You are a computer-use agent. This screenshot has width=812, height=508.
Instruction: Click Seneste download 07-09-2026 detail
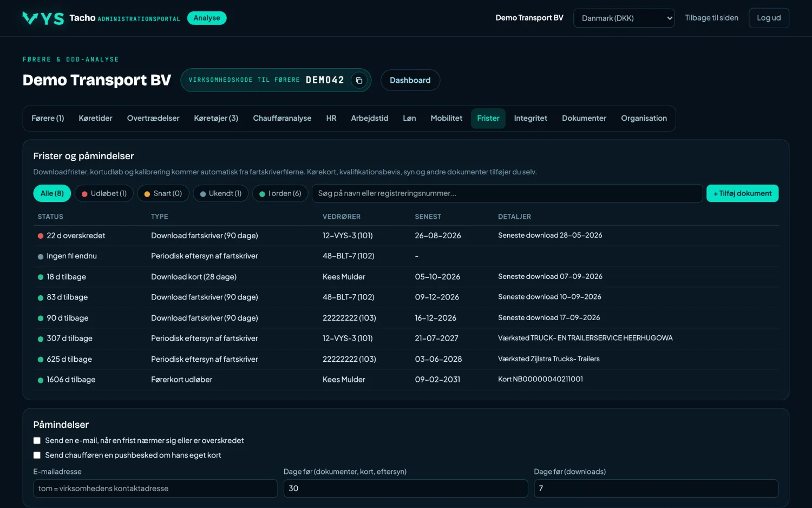550,277
